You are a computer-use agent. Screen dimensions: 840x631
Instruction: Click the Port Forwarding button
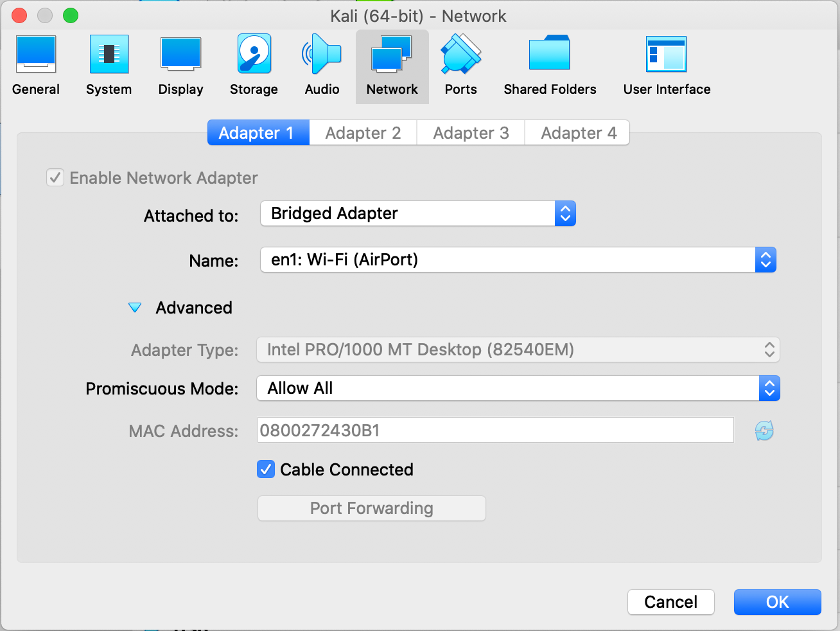371,508
